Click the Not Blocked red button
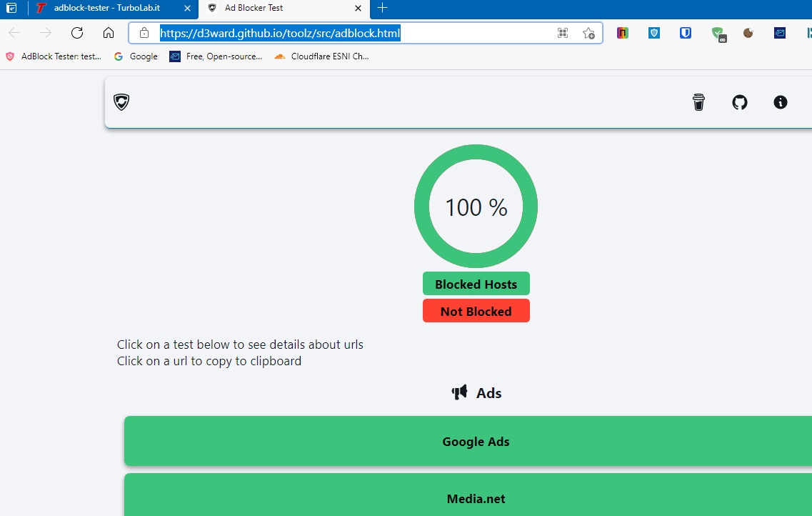 pyautogui.click(x=476, y=311)
